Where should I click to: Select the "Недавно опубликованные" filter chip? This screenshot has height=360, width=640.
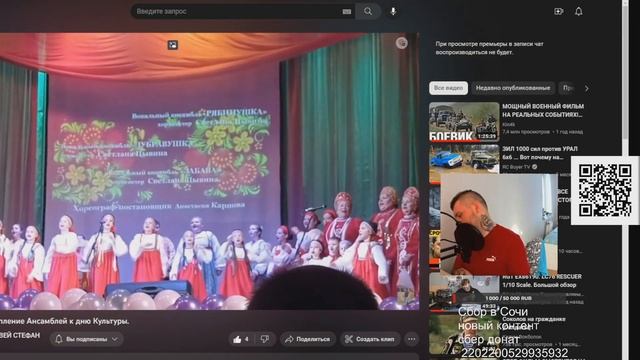point(513,88)
